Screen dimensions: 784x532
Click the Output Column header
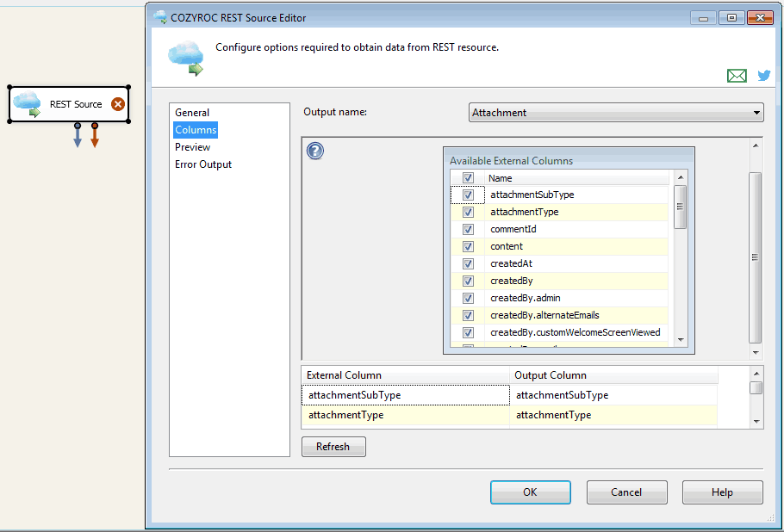(x=613, y=375)
